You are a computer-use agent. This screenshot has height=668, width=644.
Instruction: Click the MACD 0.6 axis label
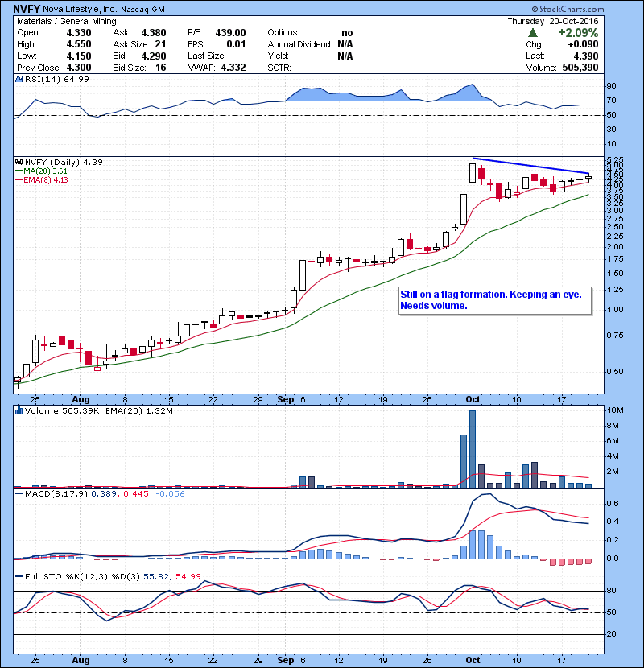(613, 504)
